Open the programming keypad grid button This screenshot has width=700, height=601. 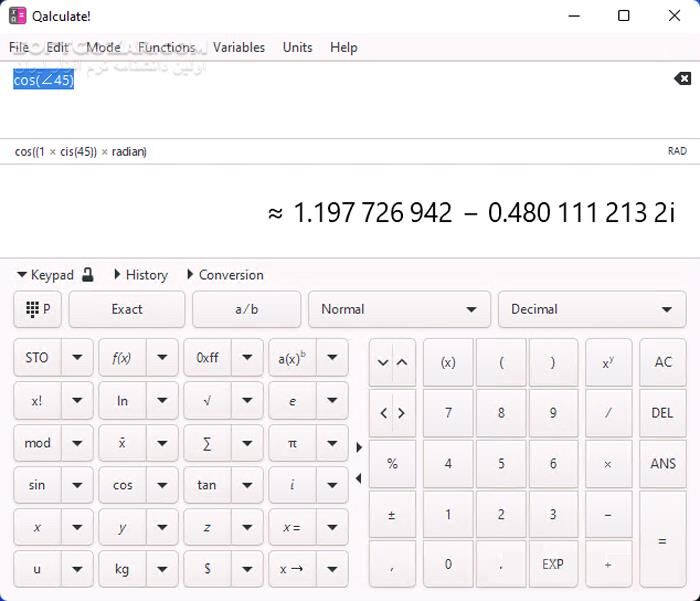(x=38, y=309)
